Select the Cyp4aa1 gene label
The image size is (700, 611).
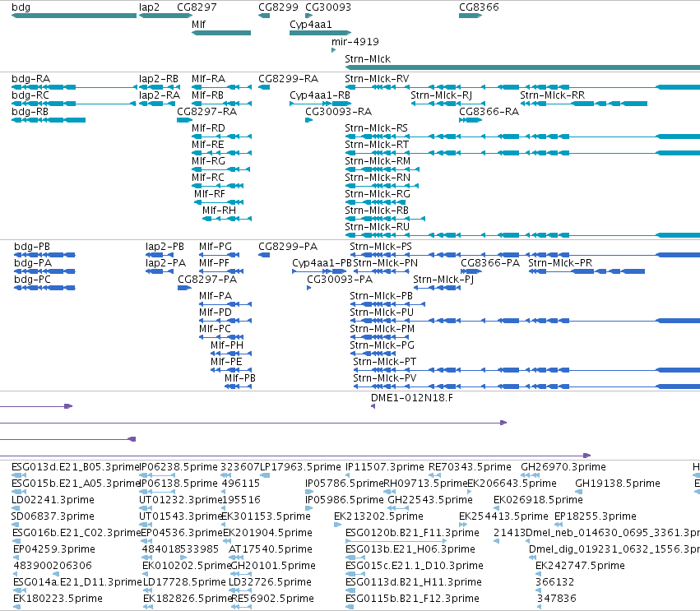(311, 25)
